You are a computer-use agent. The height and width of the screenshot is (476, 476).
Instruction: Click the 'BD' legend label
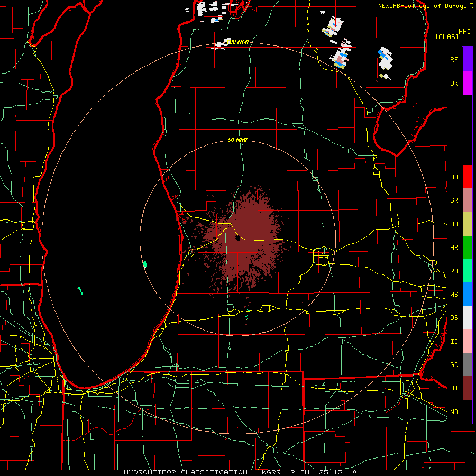click(454, 224)
